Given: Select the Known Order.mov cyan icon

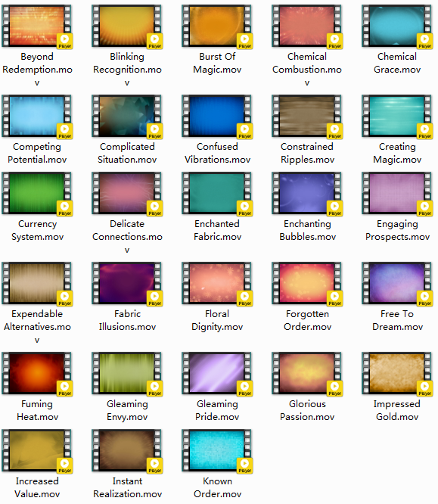Looking at the screenshot, I should tap(217, 450).
